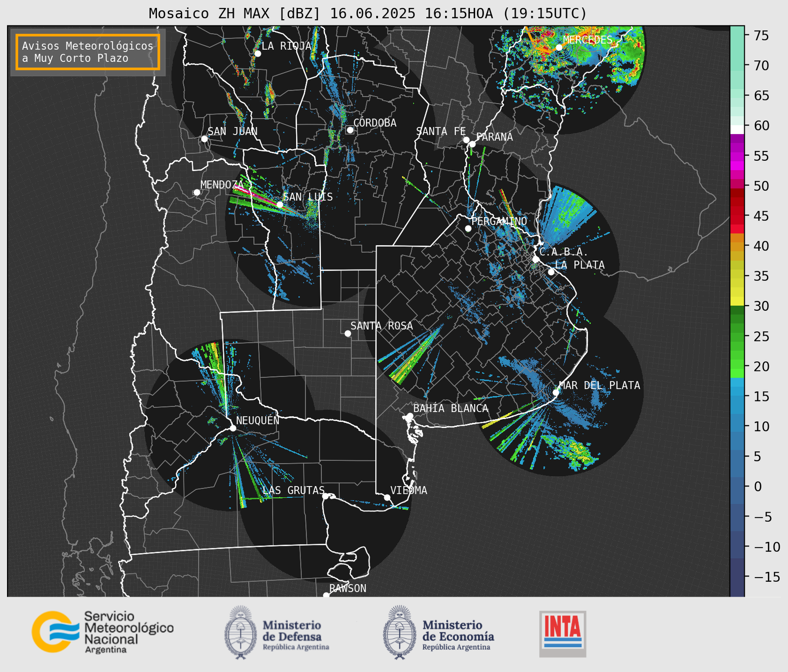Click the PERGAMINO city marker
The image size is (788, 672).
[x=468, y=229]
